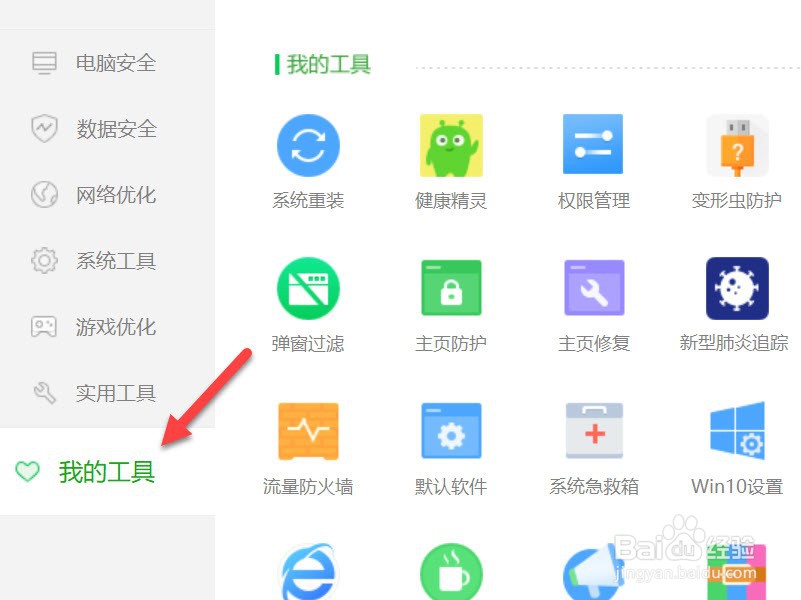Click the Internet Explorer tool icon
Image resolution: width=801 pixels, height=600 pixels.
coord(308,570)
